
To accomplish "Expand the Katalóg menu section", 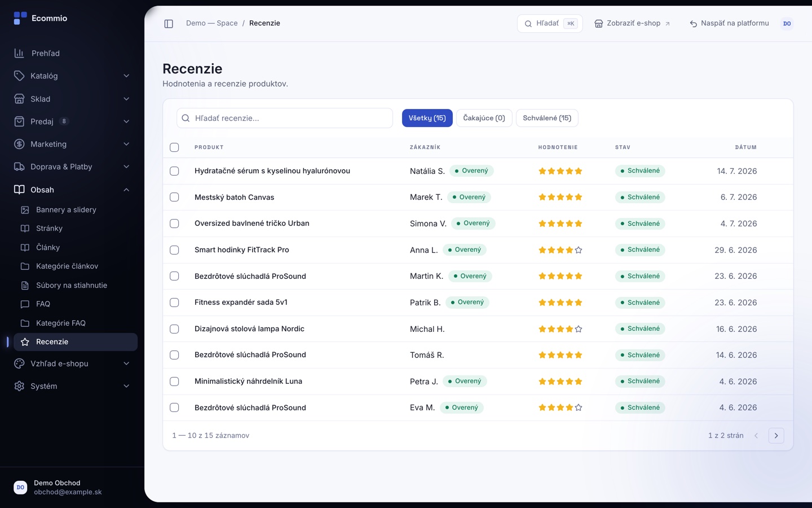I will 126,76.
